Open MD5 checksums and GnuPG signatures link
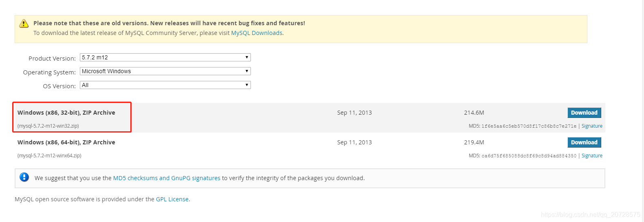The image size is (644, 222). click(167, 178)
